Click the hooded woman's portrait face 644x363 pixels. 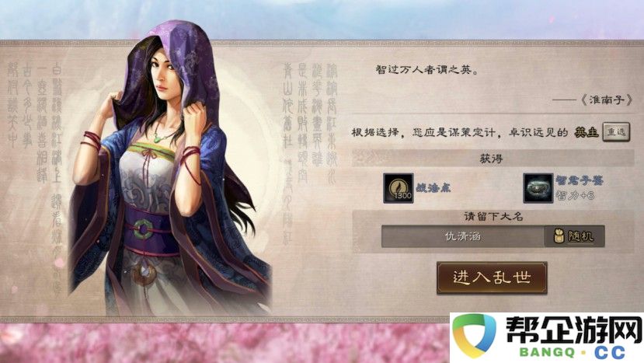[164, 72]
